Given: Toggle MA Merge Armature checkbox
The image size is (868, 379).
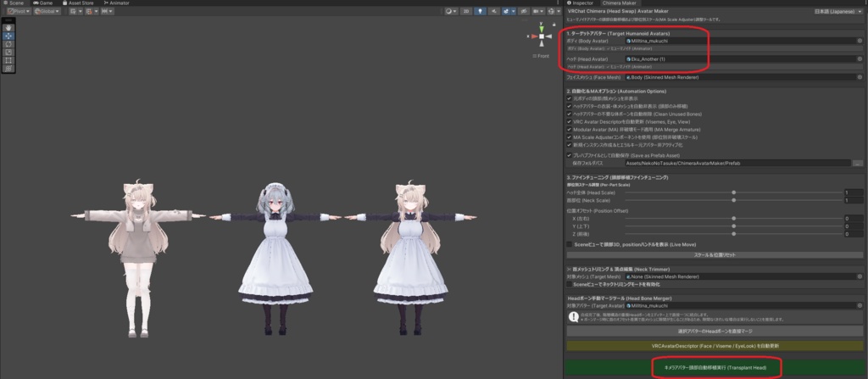Looking at the screenshot, I should (x=569, y=129).
